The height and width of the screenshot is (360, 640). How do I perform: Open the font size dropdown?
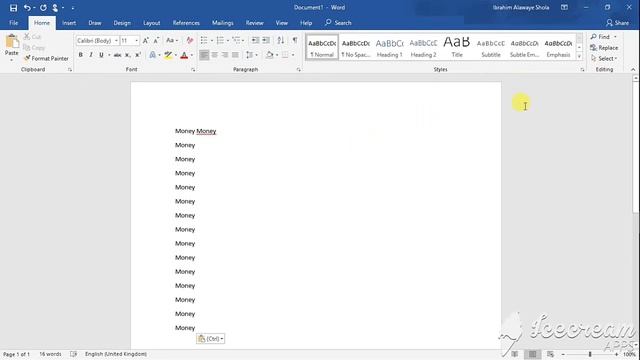point(136,41)
